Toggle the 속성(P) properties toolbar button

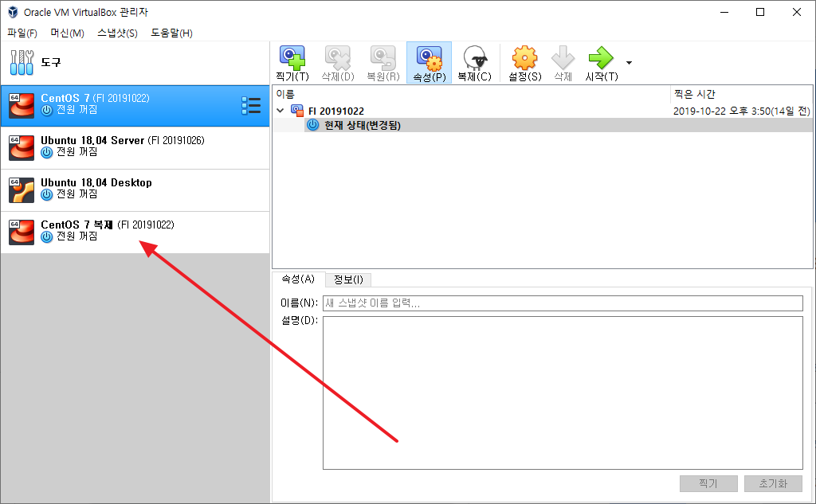(430, 63)
